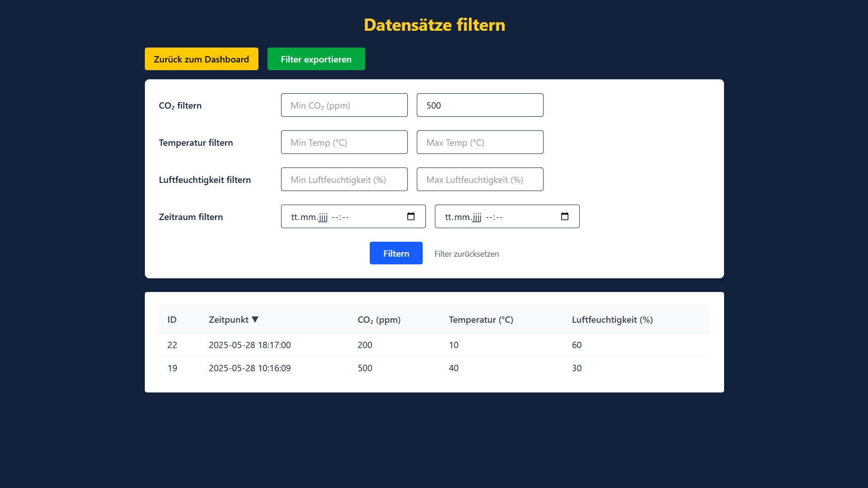The width and height of the screenshot is (868, 488).
Task: Focus the Max Luftfeuchtigkeit (%) field
Action: 480,179
